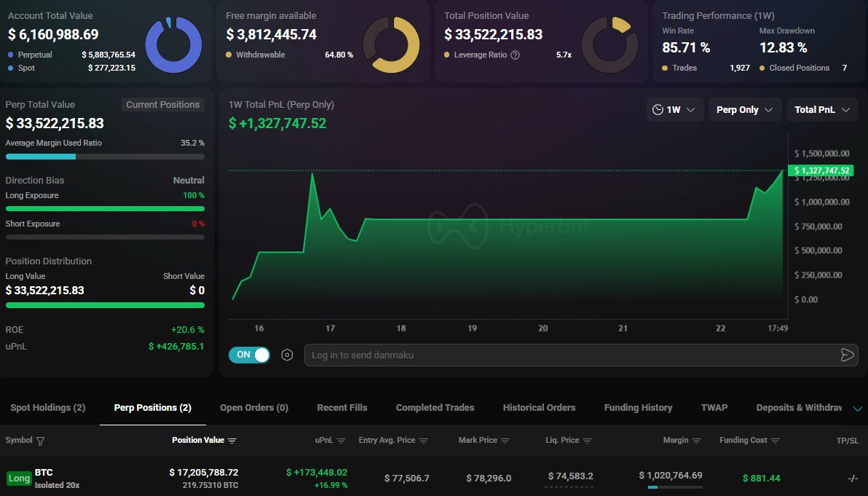Open the Open Orders (0) tab
The image size is (868, 496).
point(254,407)
